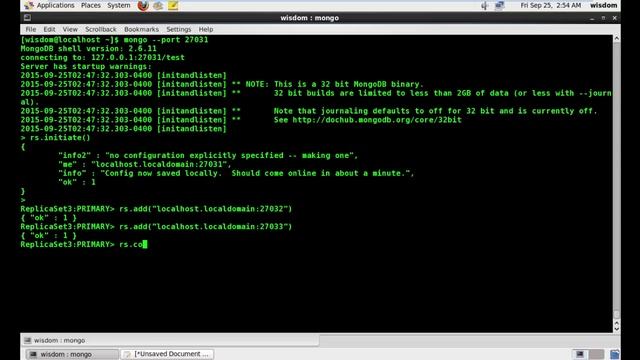640x360 pixels.
Task: Open the Edit menu
Action: (x=49, y=29)
